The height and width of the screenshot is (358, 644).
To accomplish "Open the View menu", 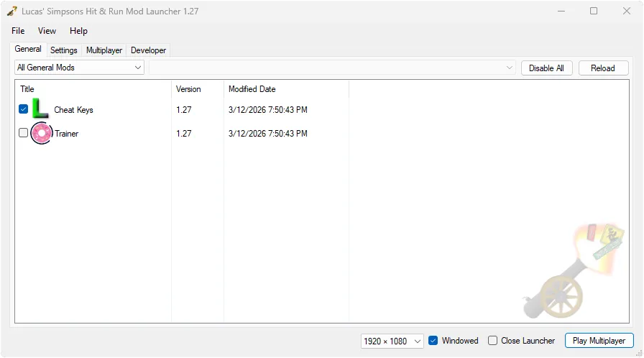I will (47, 31).
